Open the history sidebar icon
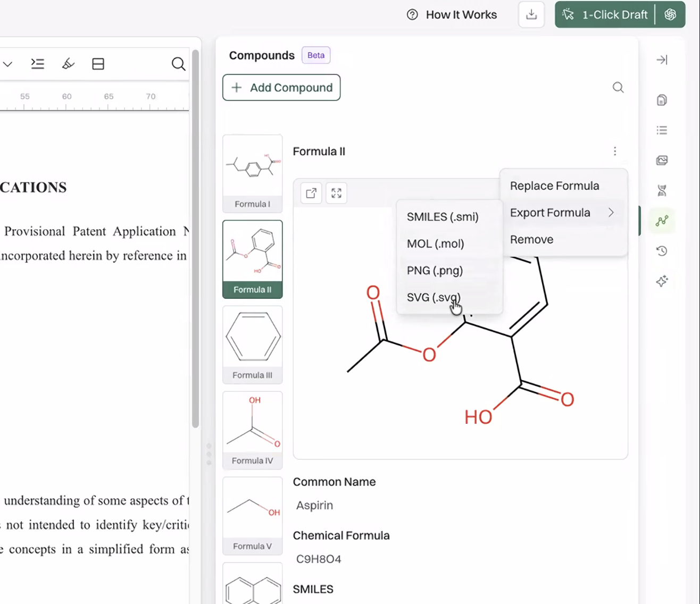Screen dimensions: 700x604 click(662, 251)
